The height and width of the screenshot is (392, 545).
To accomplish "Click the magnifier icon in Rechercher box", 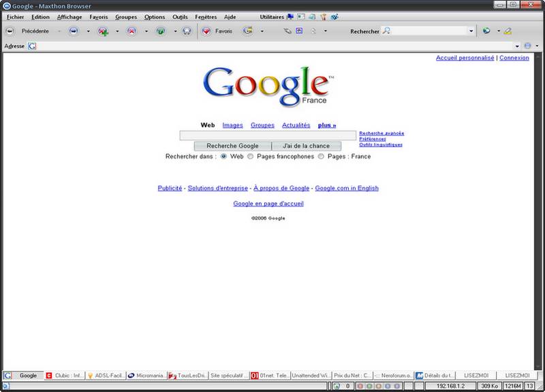I will click(x=386, y=31).
